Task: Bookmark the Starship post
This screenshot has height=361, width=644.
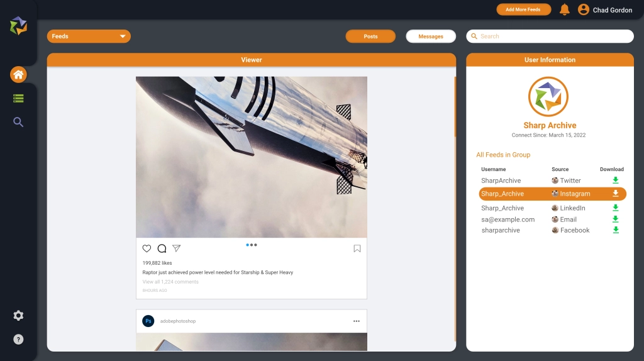Action: pyautogui.click(x=357, y=248)
